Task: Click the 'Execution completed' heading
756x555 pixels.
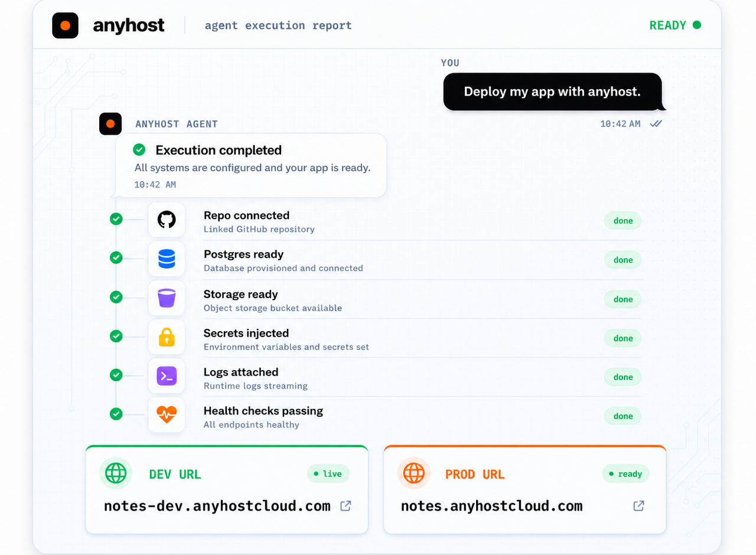Action: pos(219,150)
